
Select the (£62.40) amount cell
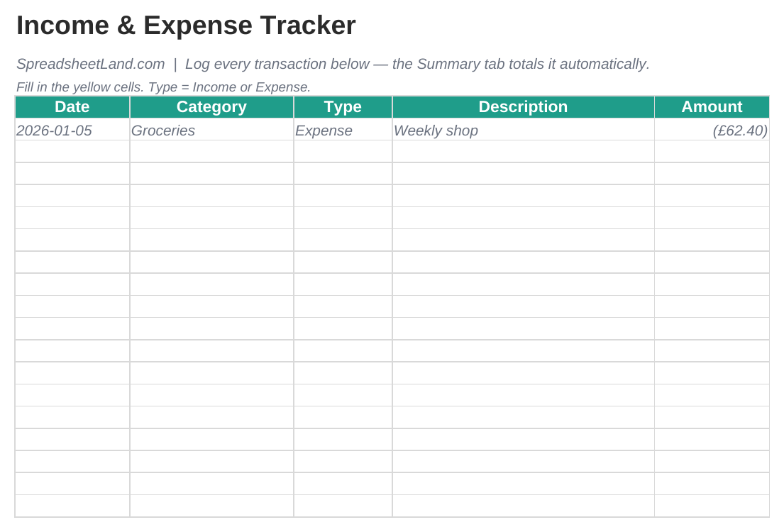[x=712, y=130]
